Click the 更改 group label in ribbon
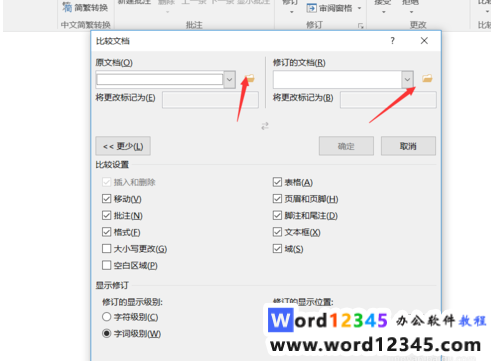This screenshot has width=491, height=361. click(x=418, y=25)
